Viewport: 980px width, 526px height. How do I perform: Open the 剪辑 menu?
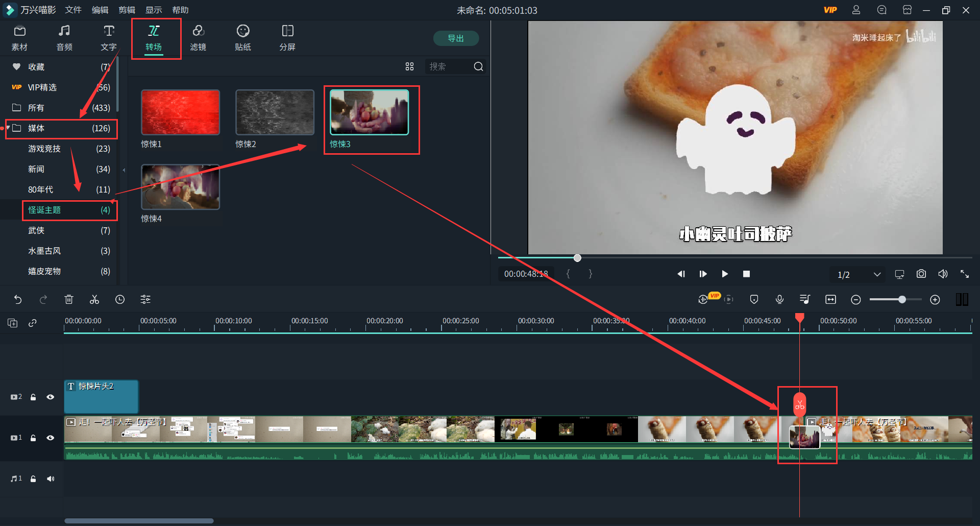pos(127,10)
